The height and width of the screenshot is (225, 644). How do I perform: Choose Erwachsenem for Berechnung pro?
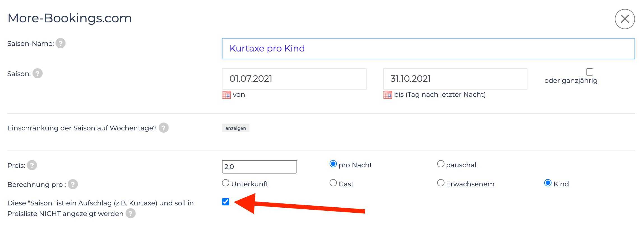[x=441, y=183]
